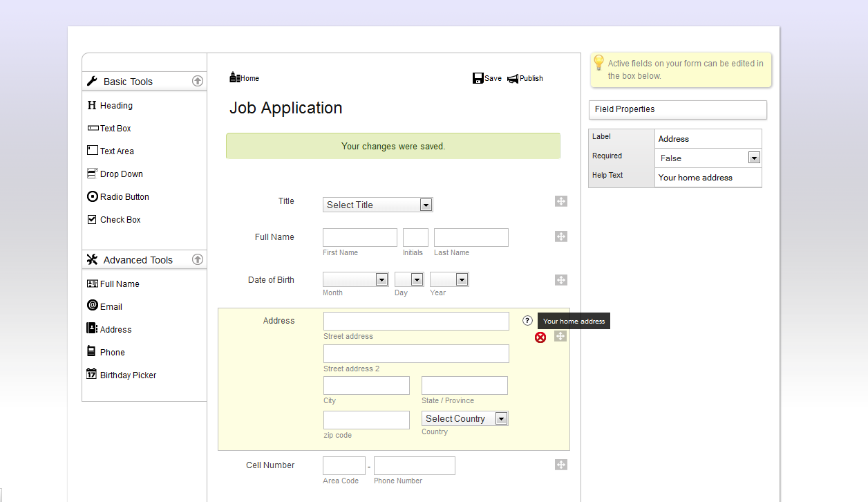
Task: Click the lightbulb tip icon
Action: tap(598, 63)
